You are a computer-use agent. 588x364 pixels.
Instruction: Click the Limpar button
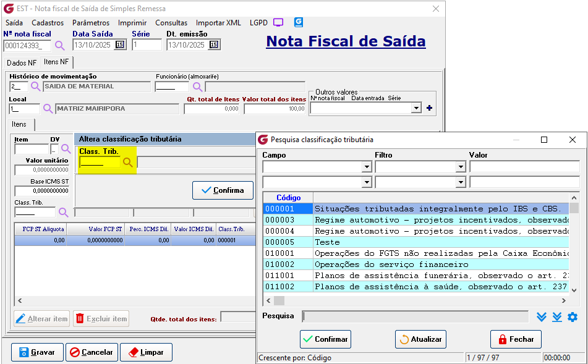click(x=147, y=352)
